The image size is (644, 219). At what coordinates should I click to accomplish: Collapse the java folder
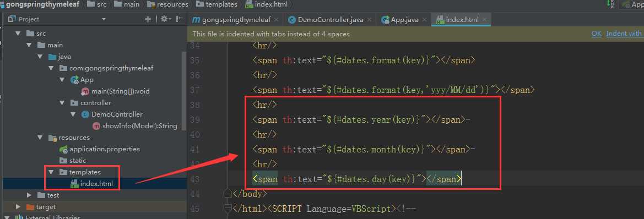coord(40,57)
